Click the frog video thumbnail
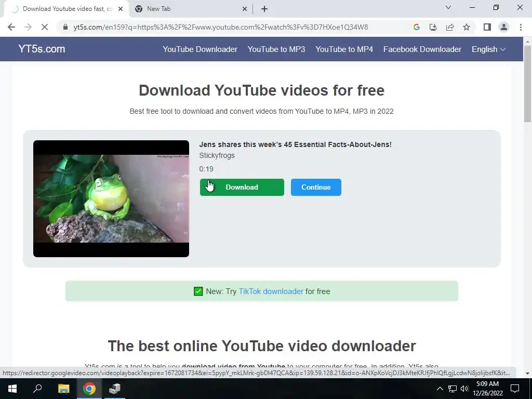 [111, 198]
